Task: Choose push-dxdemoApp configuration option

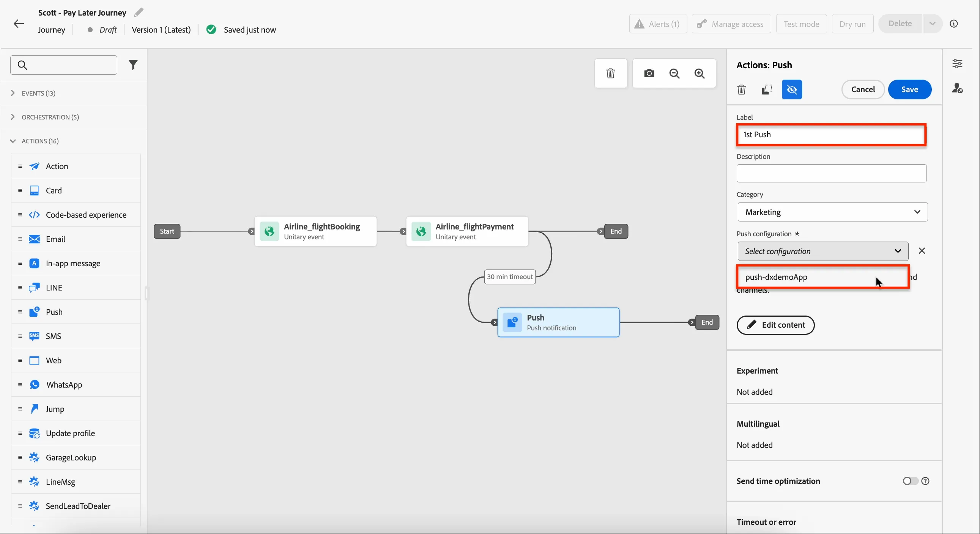Action: [822, 277]
